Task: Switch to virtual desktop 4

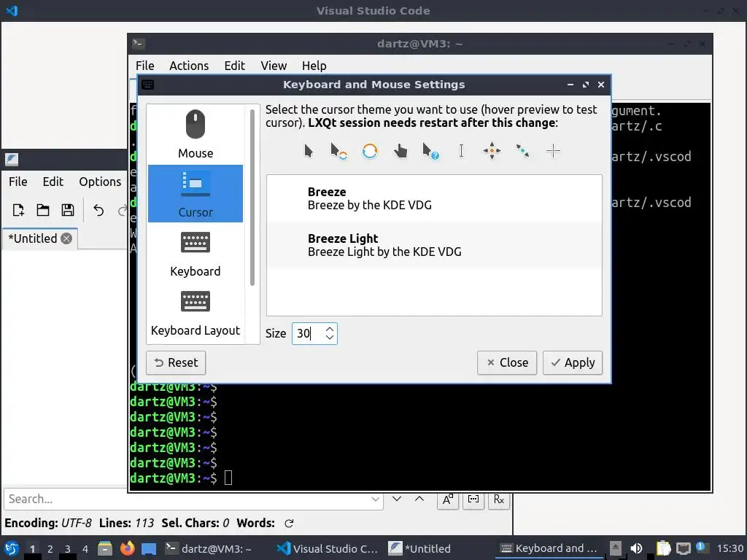Action: tap(85, 549)
